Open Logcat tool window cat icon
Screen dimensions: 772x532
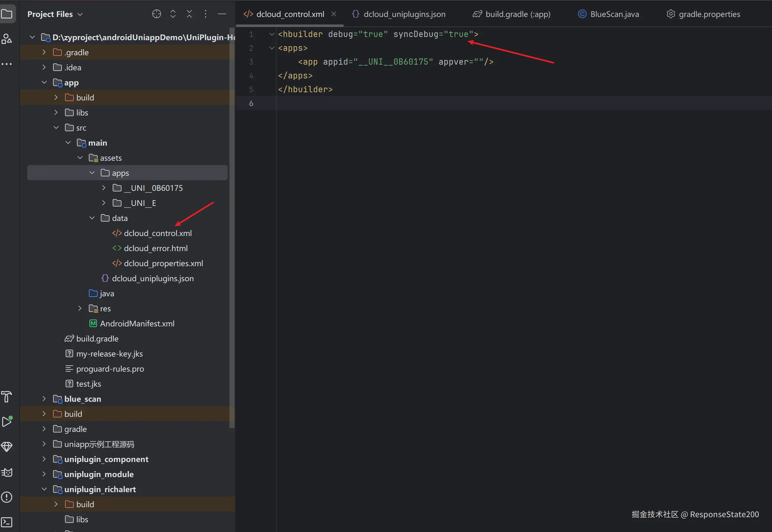point(7,472)
